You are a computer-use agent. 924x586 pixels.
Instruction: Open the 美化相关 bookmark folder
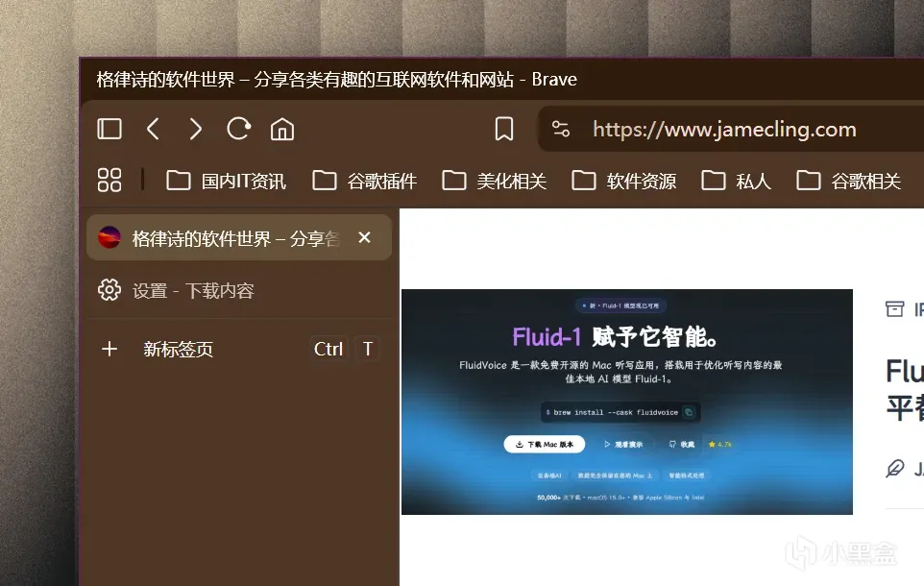point(494,181)
